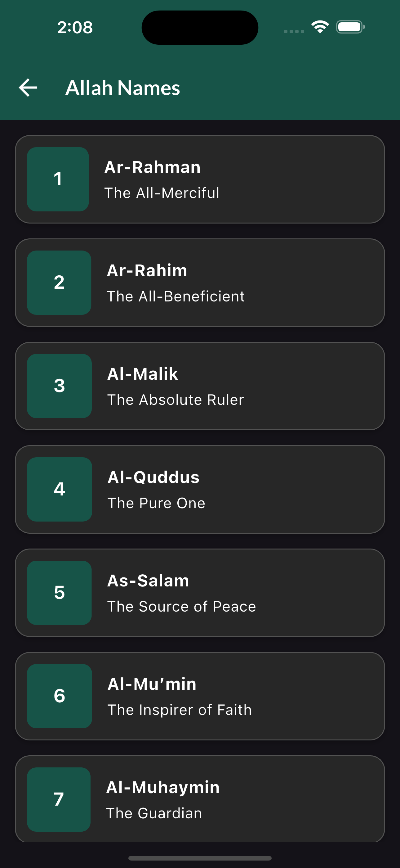Screen dimensions: 400x868
Task: Open the Ar-Rahman name card
Action: [200, 179]
